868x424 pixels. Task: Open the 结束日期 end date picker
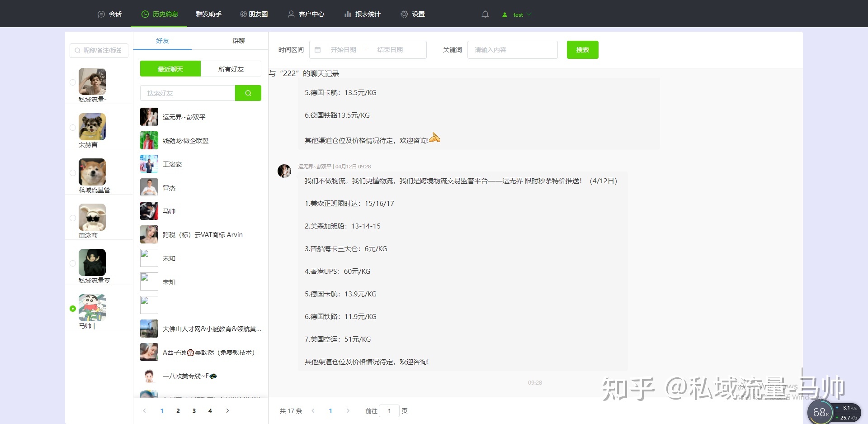click(x=390, y=50)
